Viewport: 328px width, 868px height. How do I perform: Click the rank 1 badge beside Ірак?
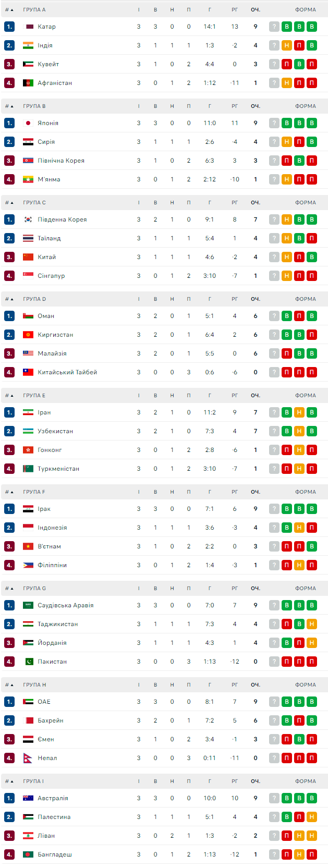9,509
